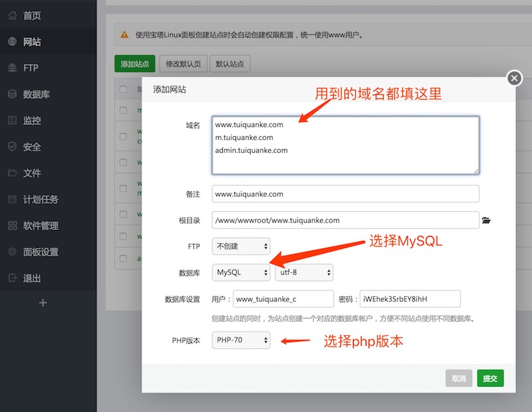Close the 添加网站 dialog
This screenshot has width=532, height=412.
click(514, 78)
